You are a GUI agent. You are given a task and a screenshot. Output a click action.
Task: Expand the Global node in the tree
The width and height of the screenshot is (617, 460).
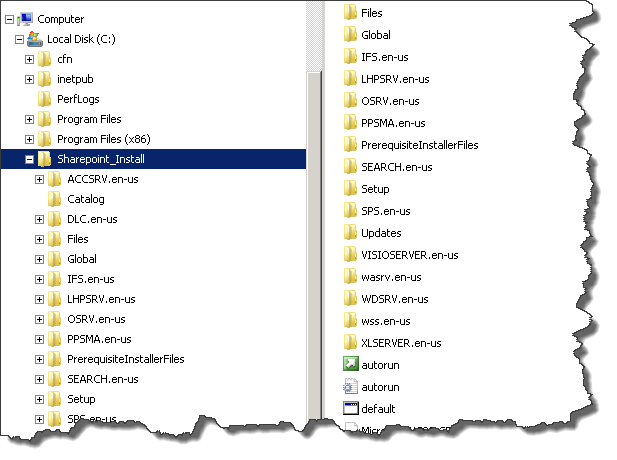tap(39, 259)
